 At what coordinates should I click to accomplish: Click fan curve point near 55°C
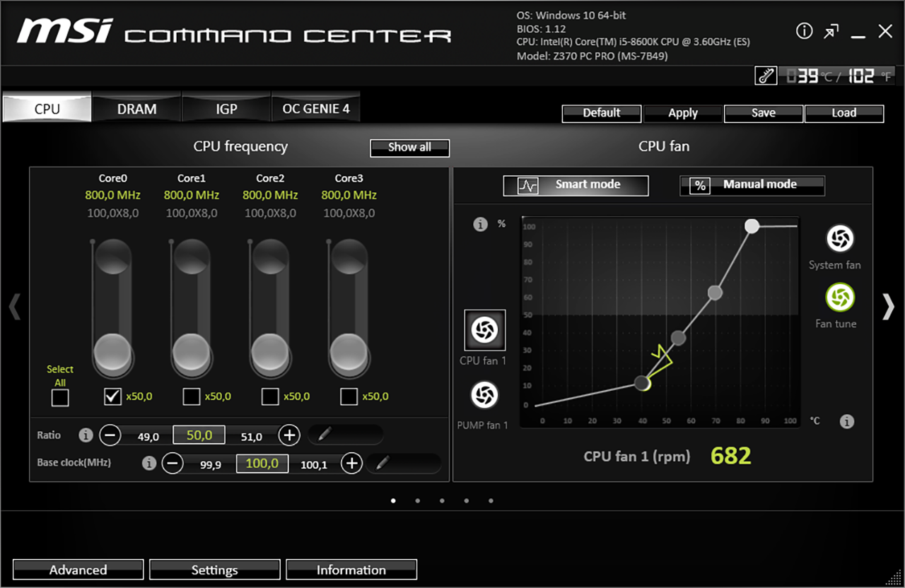click(x=678, y=338)
